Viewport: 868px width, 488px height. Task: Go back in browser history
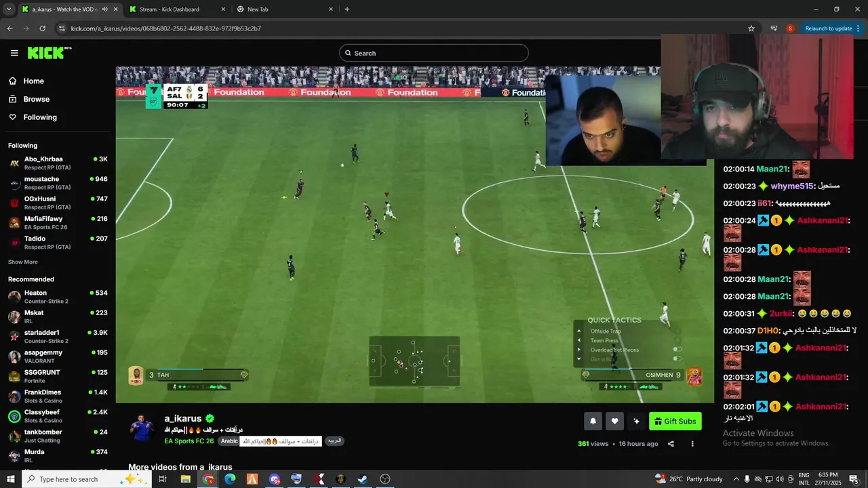tap(10, 28)
